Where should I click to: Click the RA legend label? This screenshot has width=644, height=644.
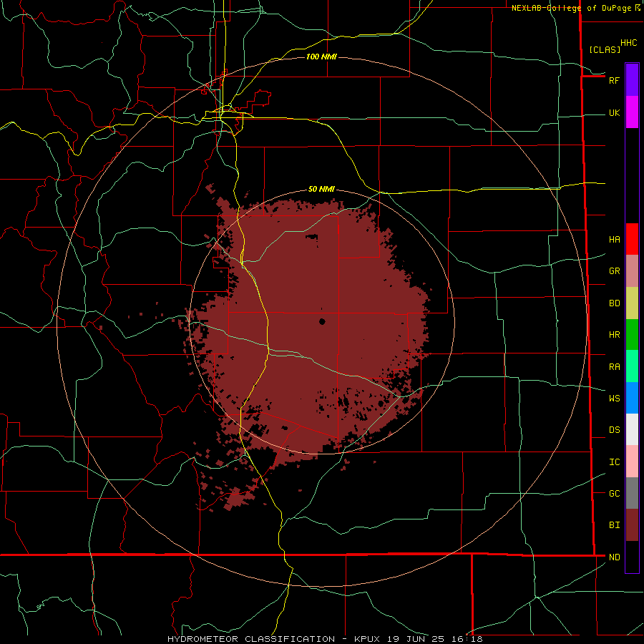pos(614,367)
